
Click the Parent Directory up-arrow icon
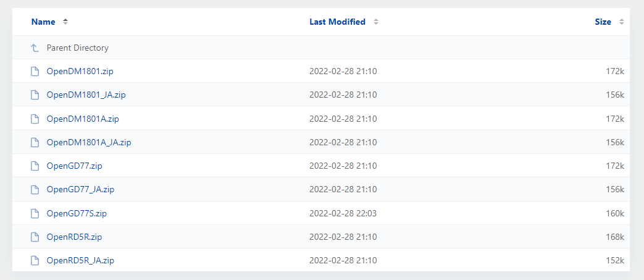click(35, 48)
